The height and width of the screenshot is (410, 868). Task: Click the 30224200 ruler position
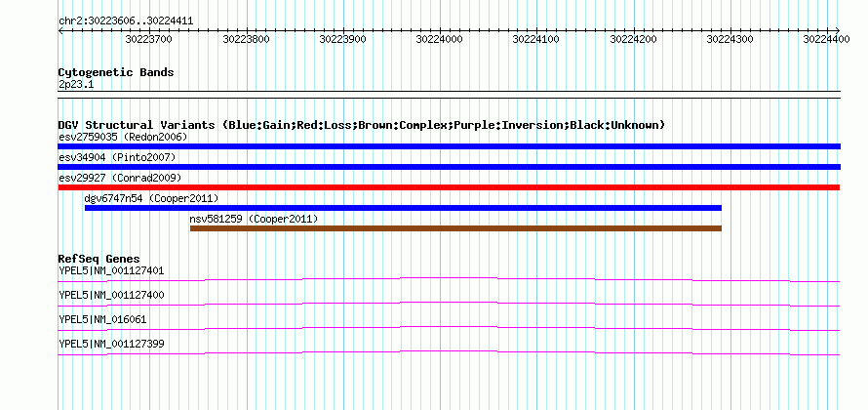633,39
